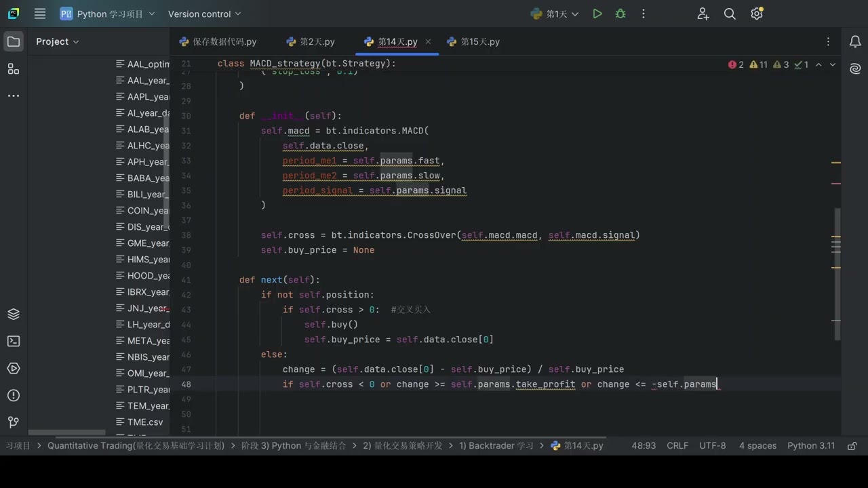
Task: Click the 11 warnings indicator
Action: (x=758, y=64)
